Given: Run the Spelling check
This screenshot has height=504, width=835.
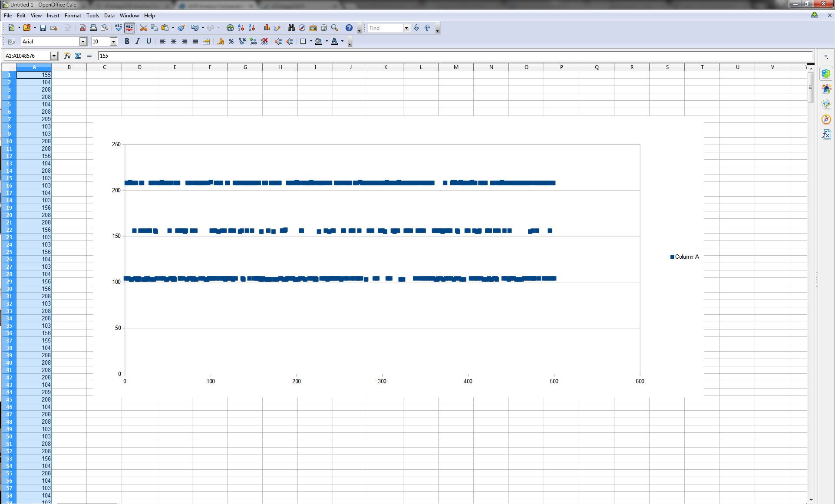Looking at the screenshot, I should [118, 28].
